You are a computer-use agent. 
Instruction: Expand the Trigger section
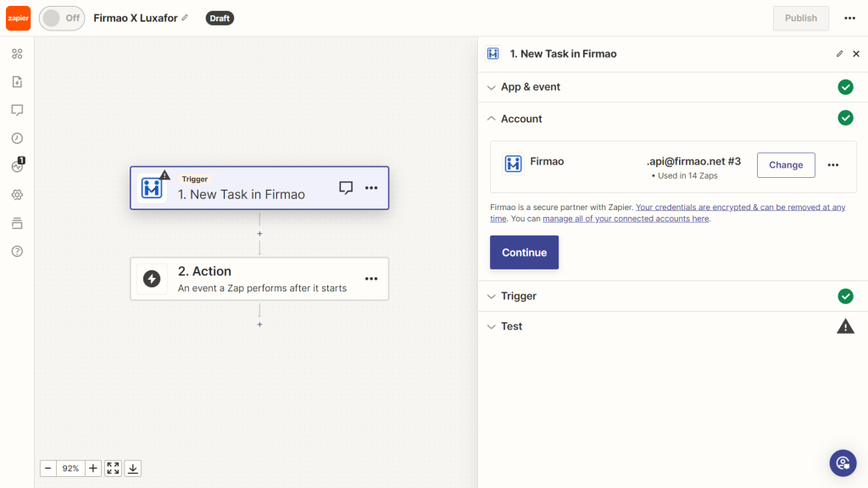click(x=519, y=296)
